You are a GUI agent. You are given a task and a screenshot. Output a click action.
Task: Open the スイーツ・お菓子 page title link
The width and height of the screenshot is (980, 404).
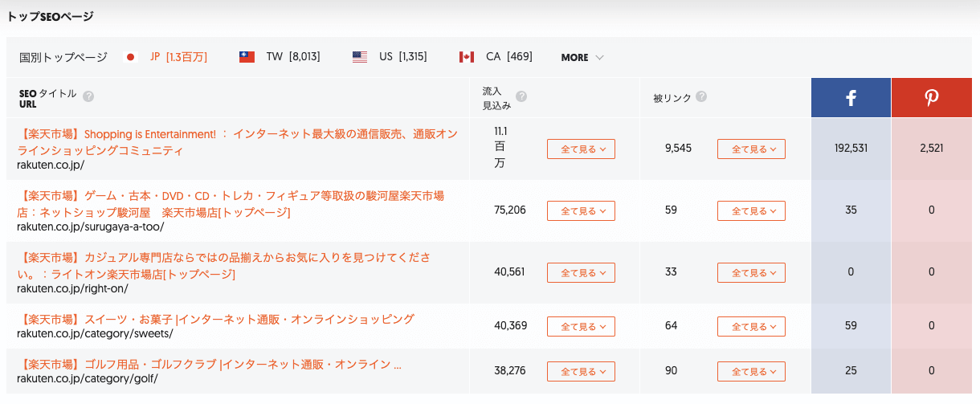point(215,319)
